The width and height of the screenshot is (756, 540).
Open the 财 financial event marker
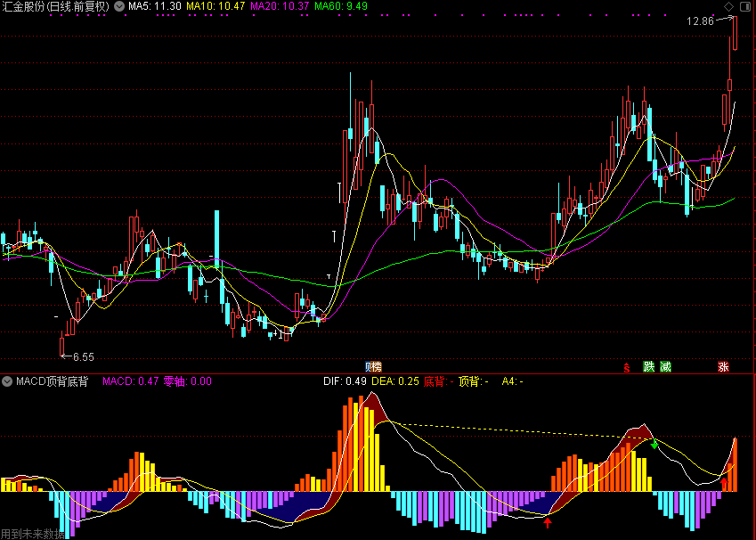pyautogui.click(x=370, y=366)
